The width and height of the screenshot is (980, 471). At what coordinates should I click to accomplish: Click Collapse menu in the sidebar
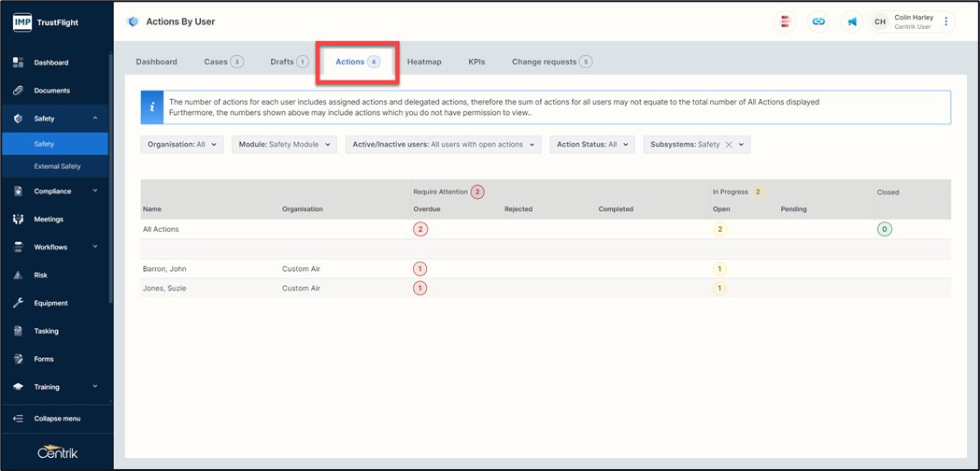pos(56,419)
